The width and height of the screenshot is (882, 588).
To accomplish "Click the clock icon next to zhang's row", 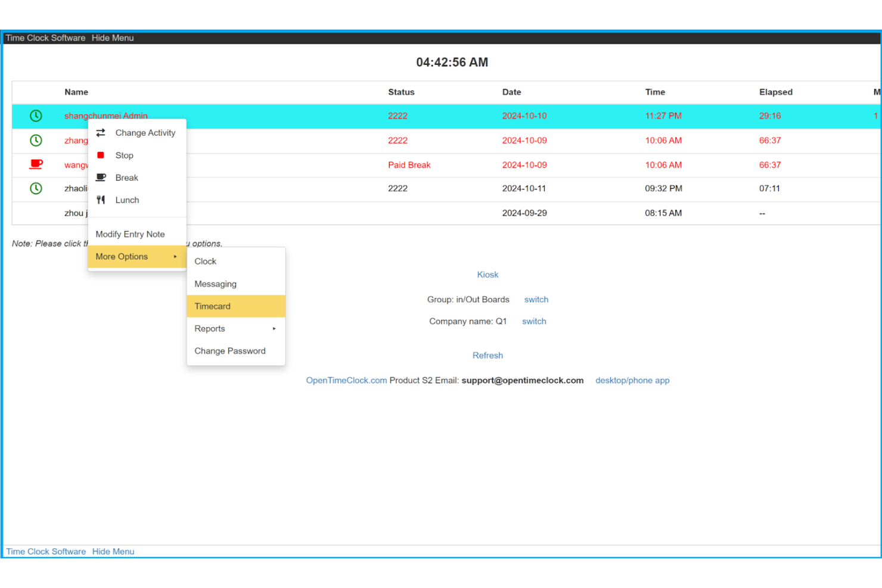I will (35, 140).
